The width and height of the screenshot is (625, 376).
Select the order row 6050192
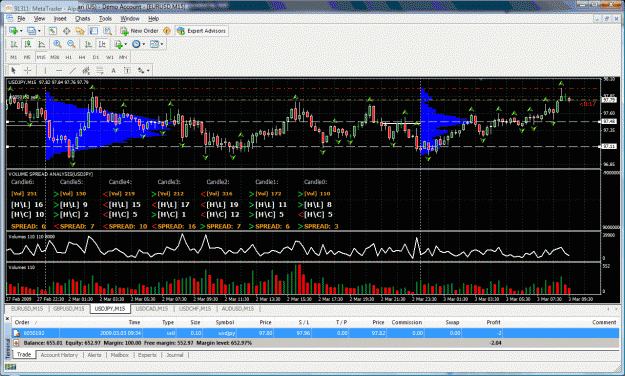316,333
